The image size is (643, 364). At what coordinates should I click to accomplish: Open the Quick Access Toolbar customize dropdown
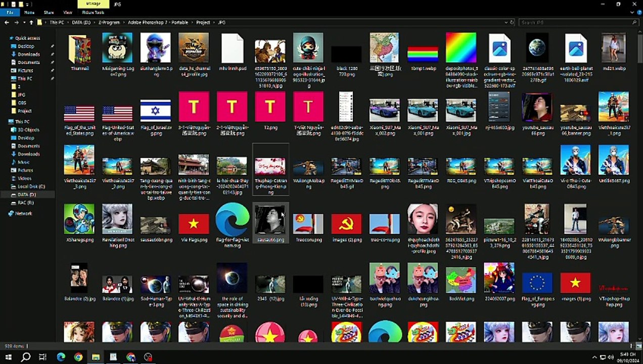point(26,4)
